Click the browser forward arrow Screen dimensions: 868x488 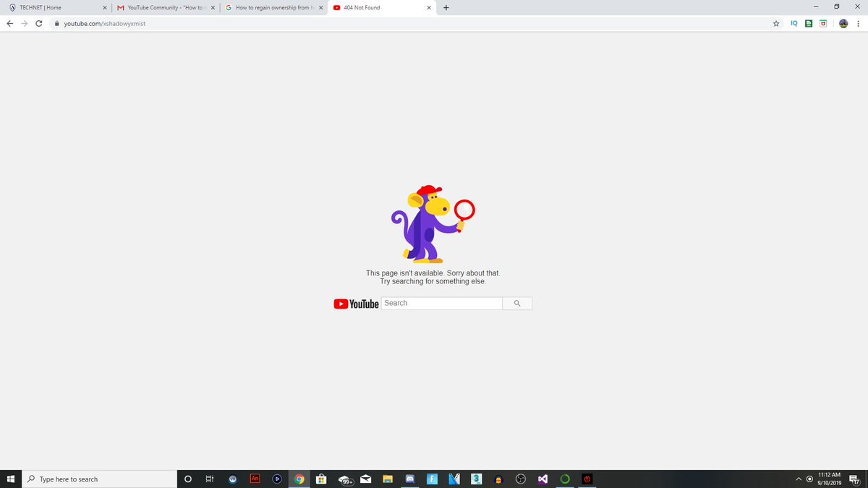coord(24,23)
